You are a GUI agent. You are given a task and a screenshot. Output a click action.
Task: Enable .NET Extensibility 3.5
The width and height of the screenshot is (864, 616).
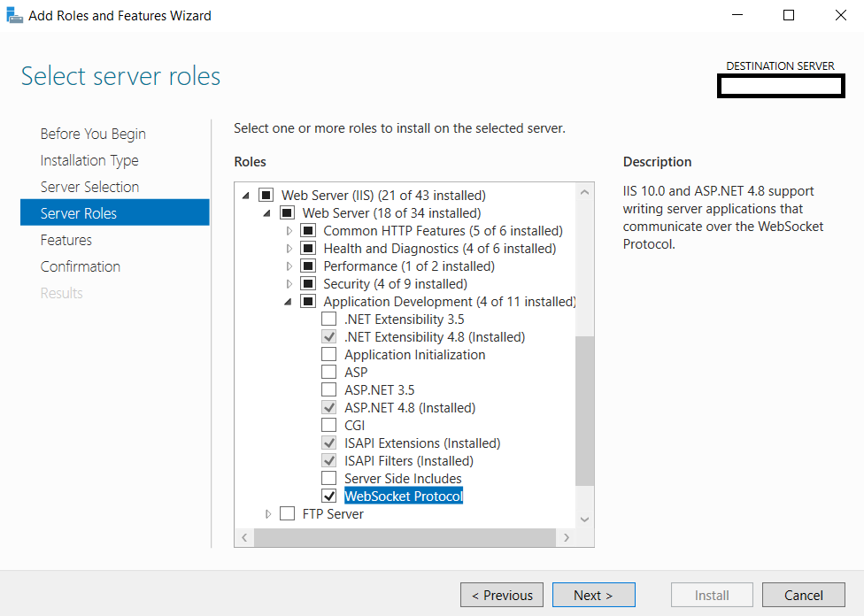coord(329,319)
